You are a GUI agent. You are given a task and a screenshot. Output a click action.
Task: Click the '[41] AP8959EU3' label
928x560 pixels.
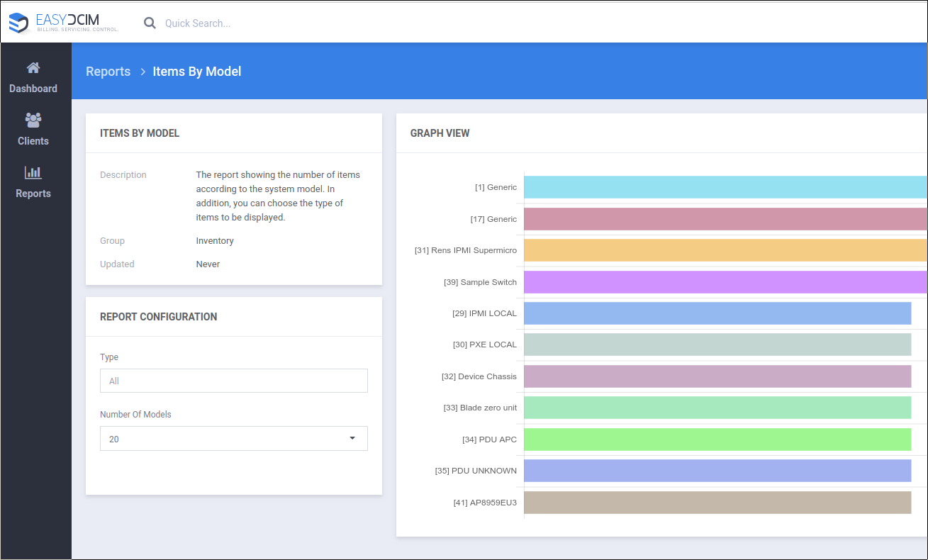pyautogui.click(x=485, y=503)
